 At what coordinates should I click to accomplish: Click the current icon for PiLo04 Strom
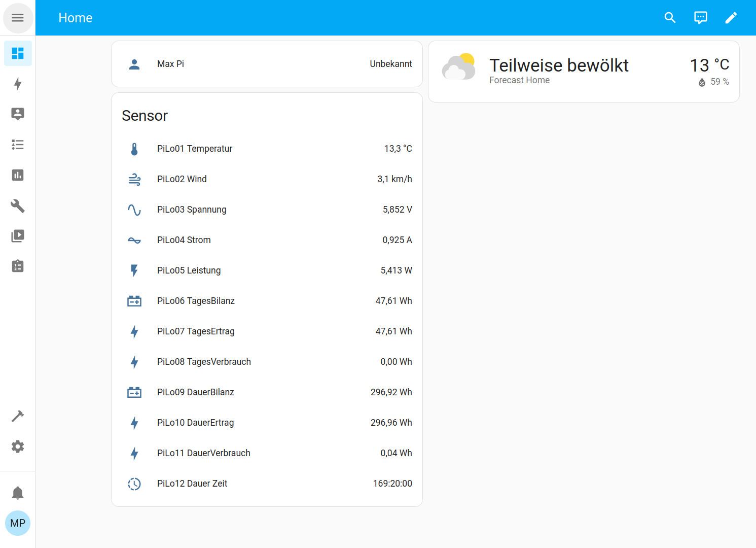[x=134, y=240]
